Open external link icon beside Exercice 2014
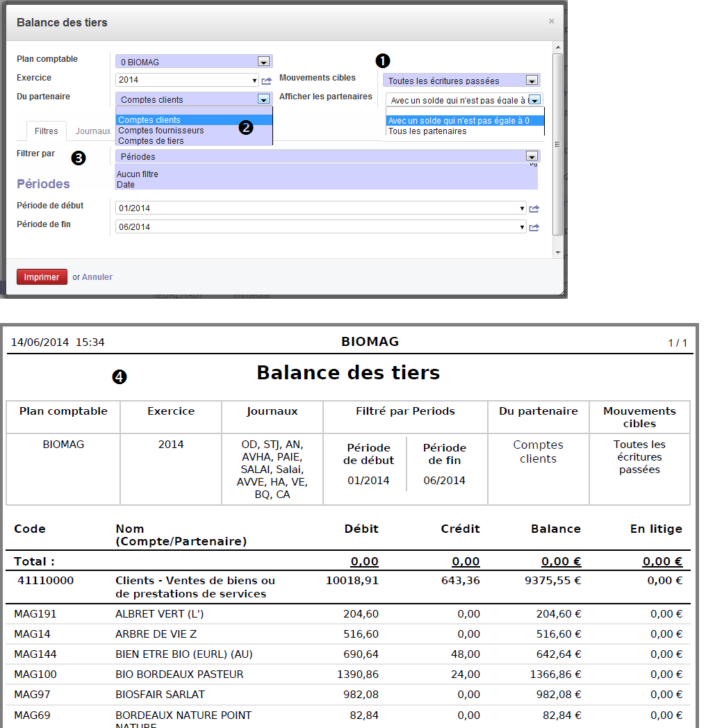 coord(267,81)
